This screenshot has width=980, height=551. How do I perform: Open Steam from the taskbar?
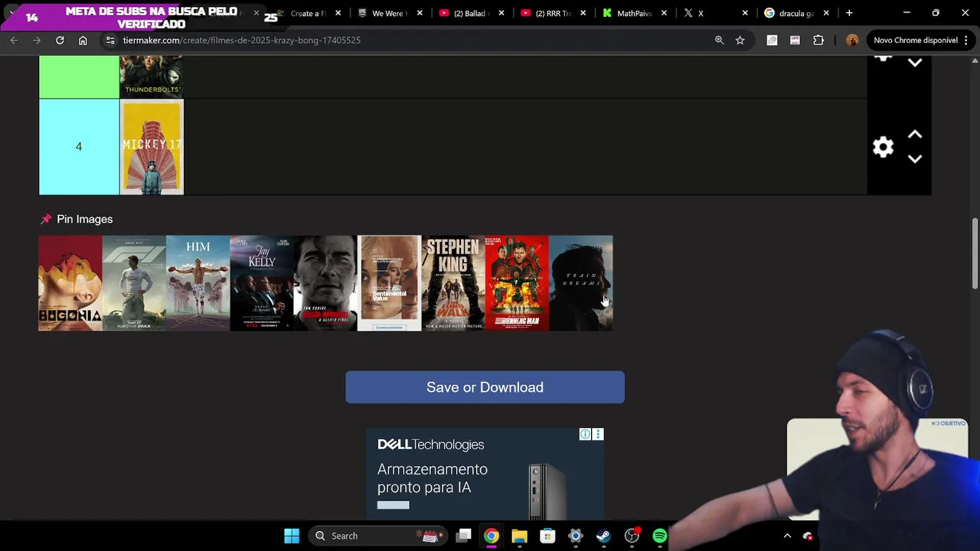click(x=603, y=536)
